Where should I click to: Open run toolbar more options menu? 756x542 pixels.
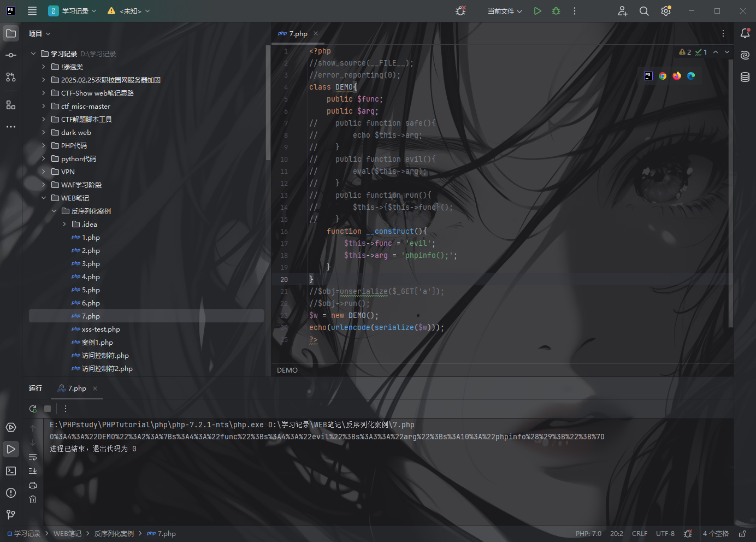pyautogui.click(x=66, y=409)
